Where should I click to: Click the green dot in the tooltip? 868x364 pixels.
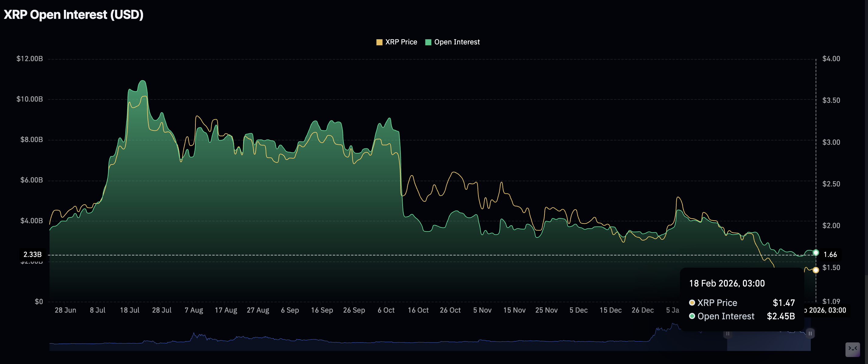coord(692,316)
